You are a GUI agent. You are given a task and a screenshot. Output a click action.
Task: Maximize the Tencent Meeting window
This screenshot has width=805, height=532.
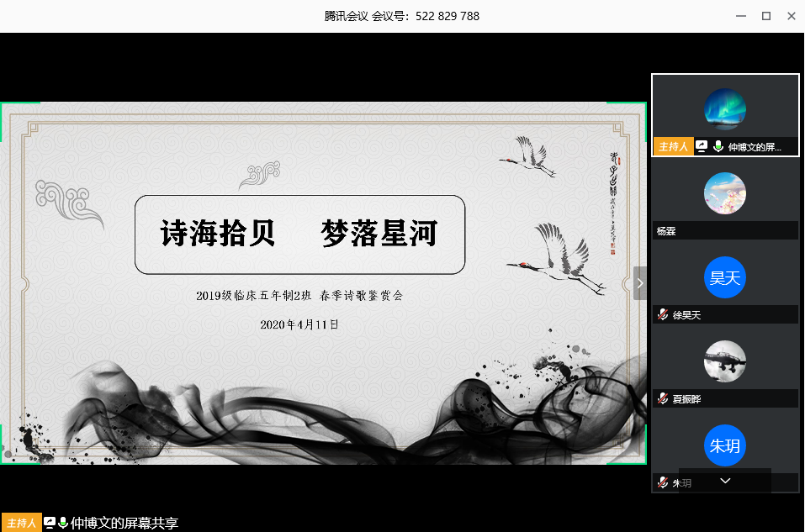pos(766,16)
